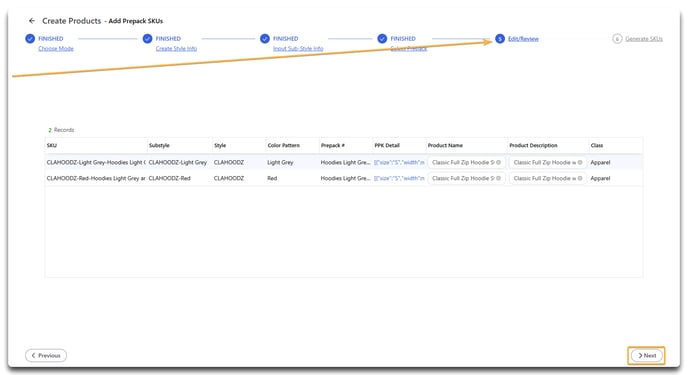Viewport: 688px width, 375px height.
Task: Click the Input Sub-Style Info checkmark icon
Action: point(265,39)
